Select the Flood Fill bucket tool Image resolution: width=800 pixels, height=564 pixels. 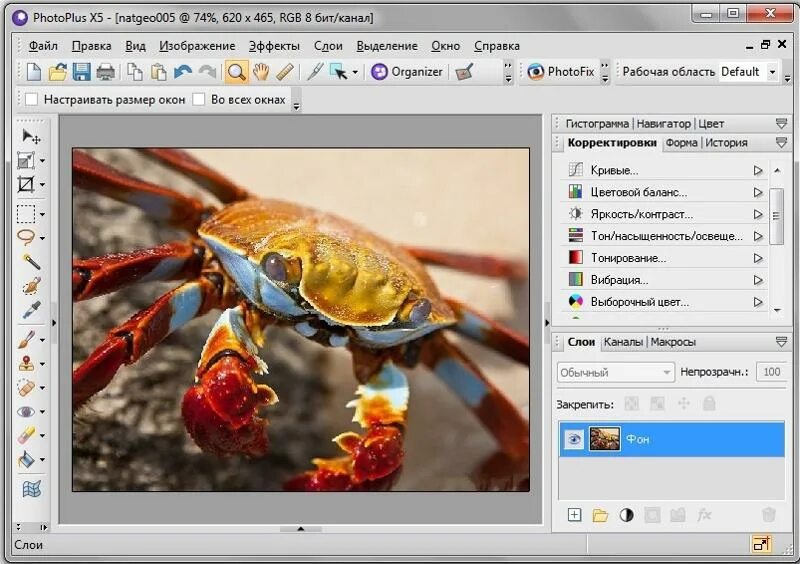click(26, 459)
